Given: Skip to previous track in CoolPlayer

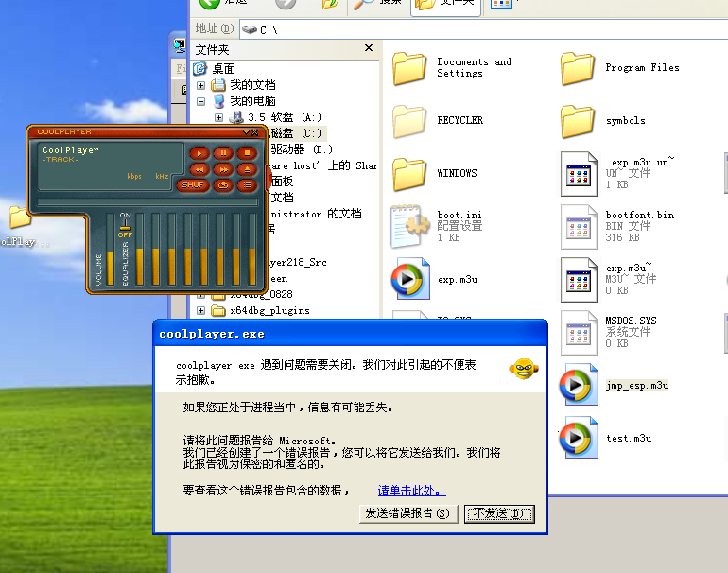Looking at the screenshot, I should [x=199, y=169].
